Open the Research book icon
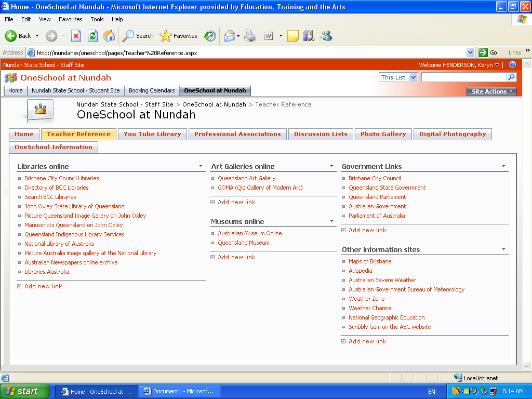 (309, 36)
